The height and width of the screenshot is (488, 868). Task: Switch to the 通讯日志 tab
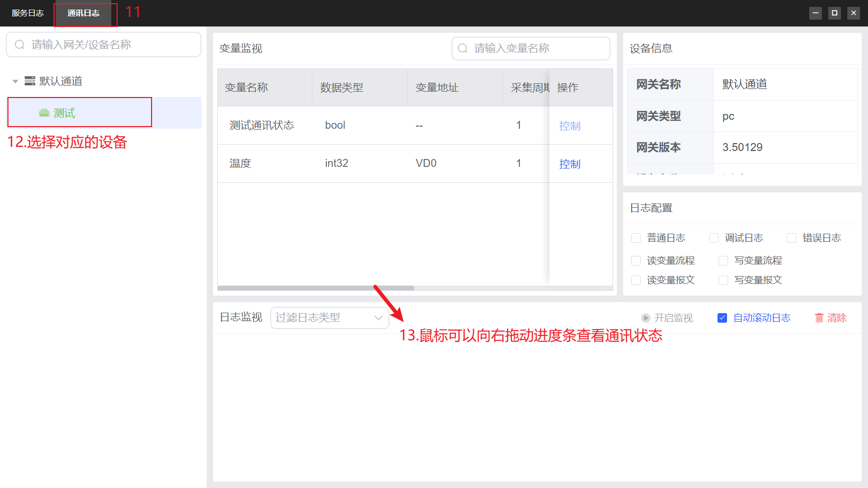83,13
